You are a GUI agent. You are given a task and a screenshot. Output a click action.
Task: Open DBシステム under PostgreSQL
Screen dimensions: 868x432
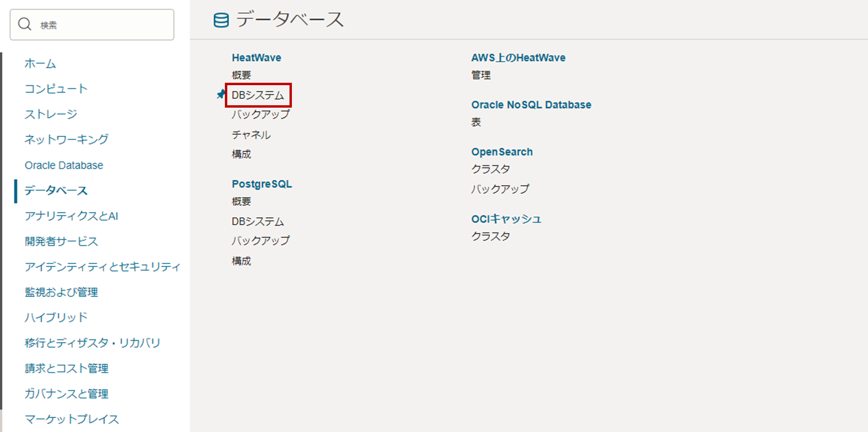(258, 222)
